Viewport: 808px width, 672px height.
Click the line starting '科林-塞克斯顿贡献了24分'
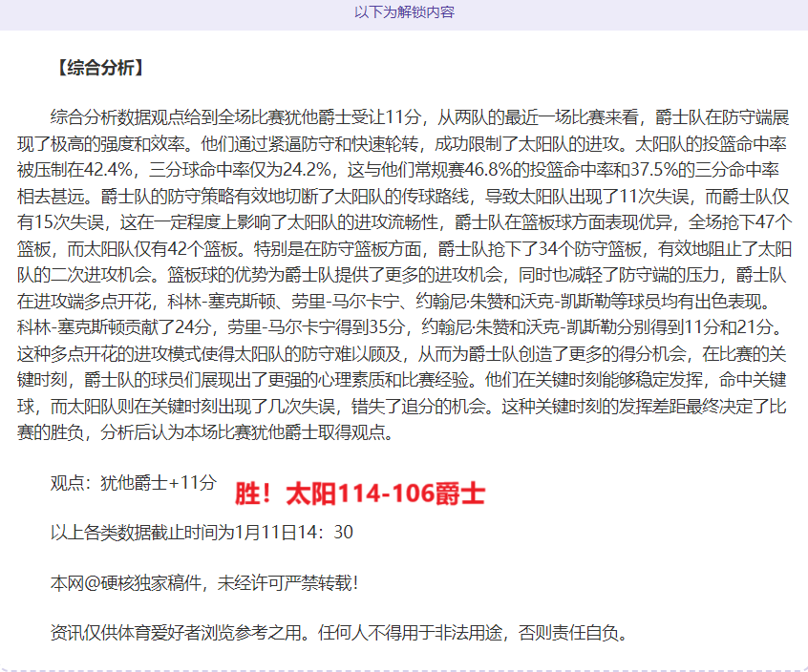click(x=400, y=326)
